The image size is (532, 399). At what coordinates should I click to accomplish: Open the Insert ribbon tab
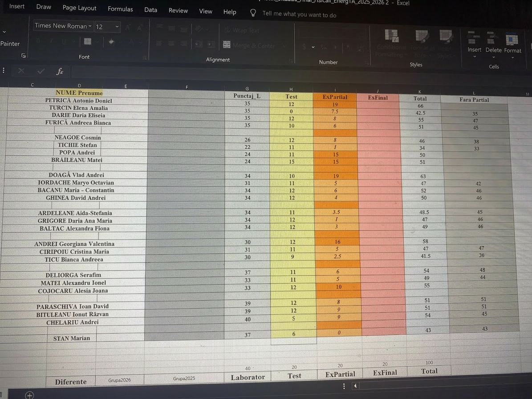(16, 6)
